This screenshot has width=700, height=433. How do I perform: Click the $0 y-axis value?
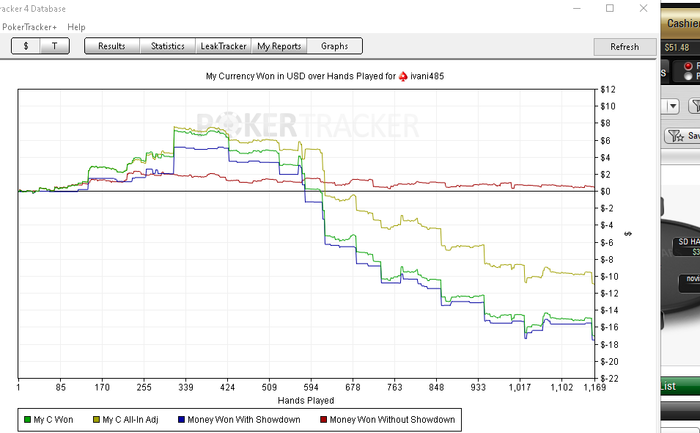(605, 192)
